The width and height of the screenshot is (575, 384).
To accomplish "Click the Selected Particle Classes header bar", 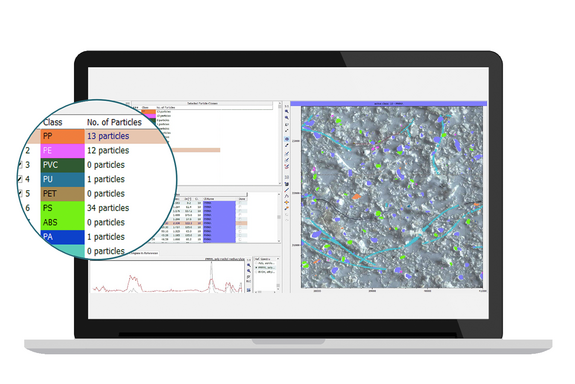I will [202, 103].
